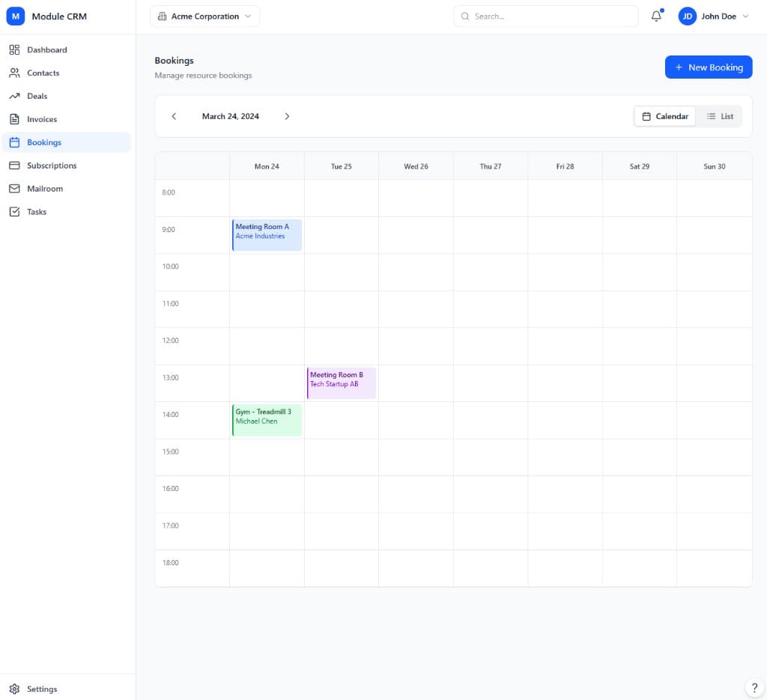Image resolution: width=767 pixels, height=700 pixels.
Task: Switch to List view
Action: [720, 116]
